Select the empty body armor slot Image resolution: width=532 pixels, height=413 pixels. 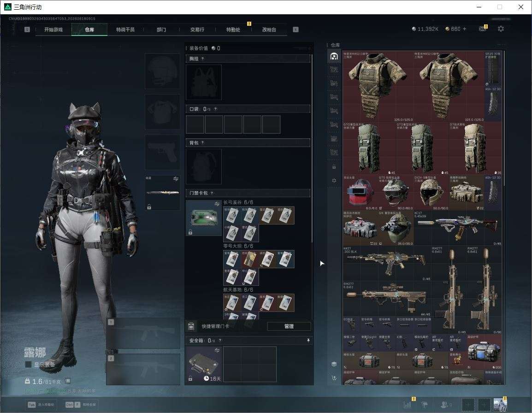[x=163, y=112]
